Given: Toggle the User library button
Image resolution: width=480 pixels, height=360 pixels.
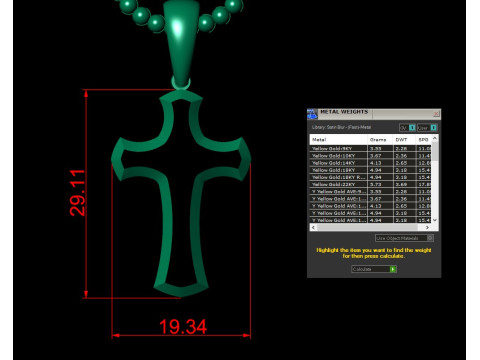Looking at the screenshot, I should (x=427, y=128).
